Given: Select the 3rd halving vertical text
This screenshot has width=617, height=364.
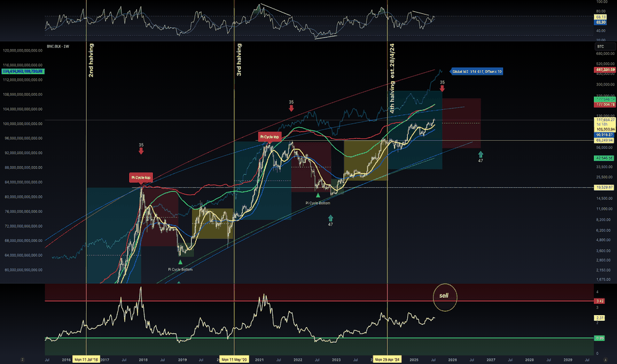Looking at the screenshot, I should [239, 60].
